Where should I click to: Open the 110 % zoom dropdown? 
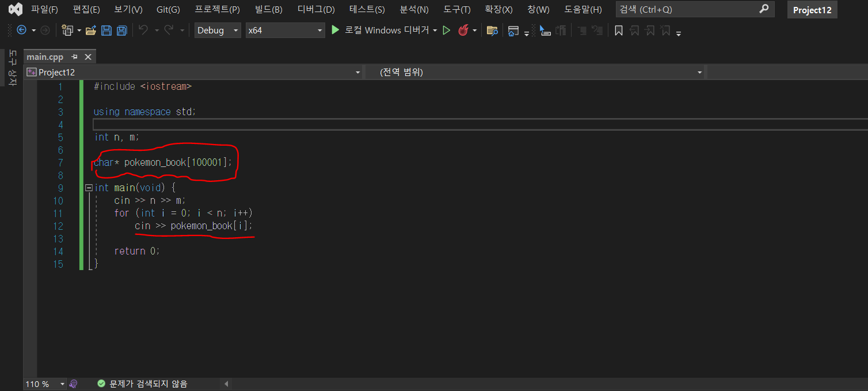click(45, 384)
